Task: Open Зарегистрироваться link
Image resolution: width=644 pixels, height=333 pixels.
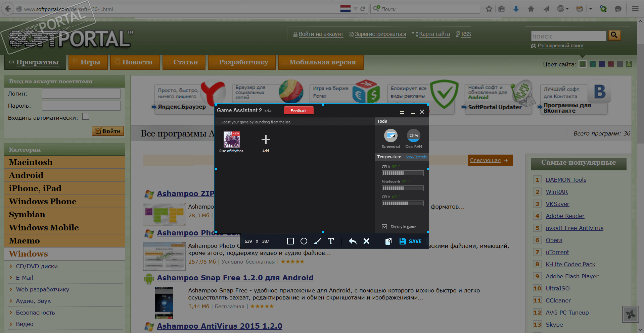Action: 380,34
